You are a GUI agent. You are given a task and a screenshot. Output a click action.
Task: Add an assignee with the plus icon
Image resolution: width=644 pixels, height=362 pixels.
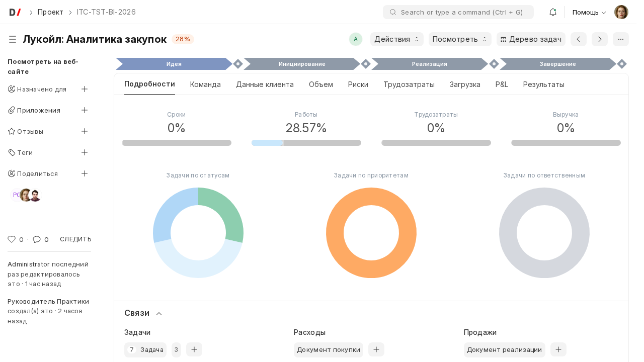(x=85, y=89)
